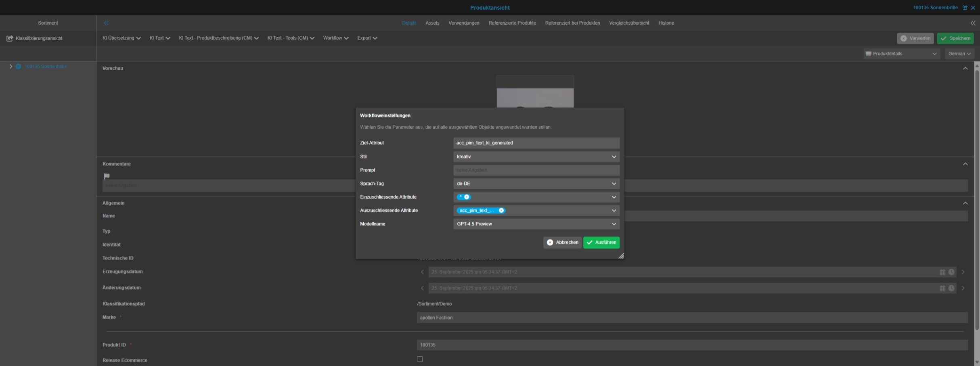Viewport: 980px width, 366px height.
Task: Open the Modellname dropdown showing GPT-4.5 Preview
Action: click(536, 224)
